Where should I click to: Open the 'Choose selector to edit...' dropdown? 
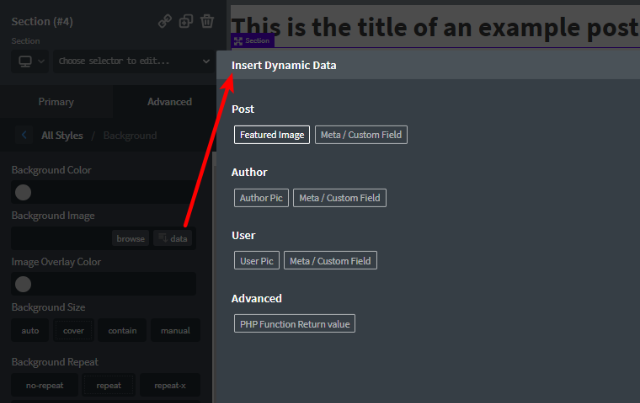[x=134, y=61]
